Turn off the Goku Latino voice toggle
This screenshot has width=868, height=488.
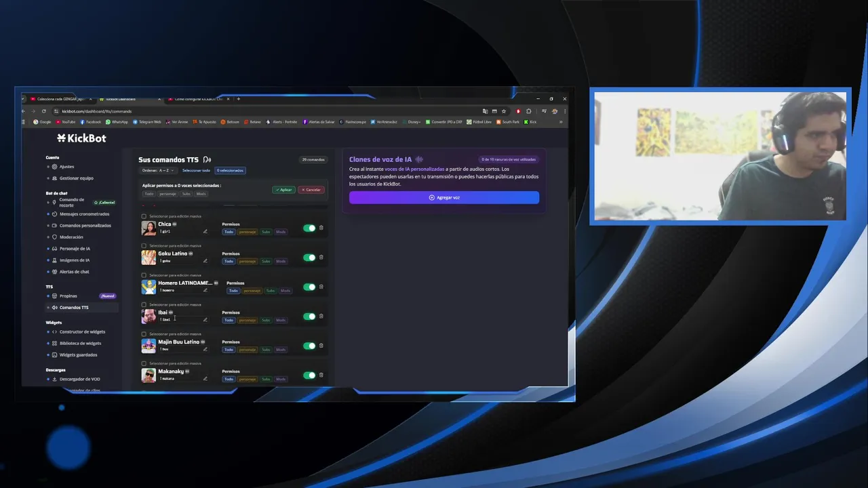click(309, 257)
